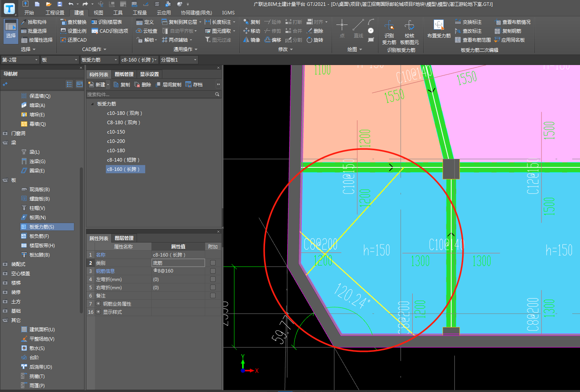This screenshot has height=392, width=580.
Task: Switch to 图纸管理 tab
Action: (x=124, y=74)
